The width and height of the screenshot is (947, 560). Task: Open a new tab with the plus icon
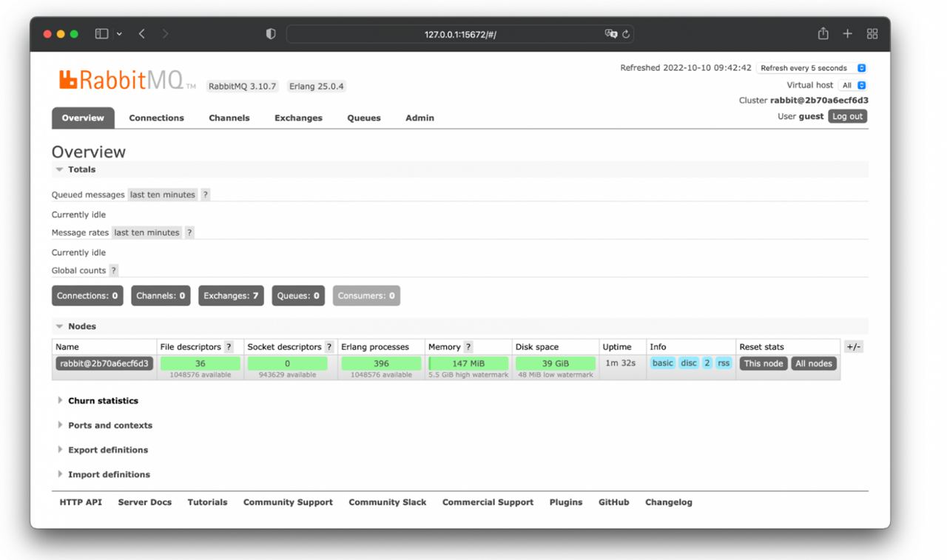(848, 34)
